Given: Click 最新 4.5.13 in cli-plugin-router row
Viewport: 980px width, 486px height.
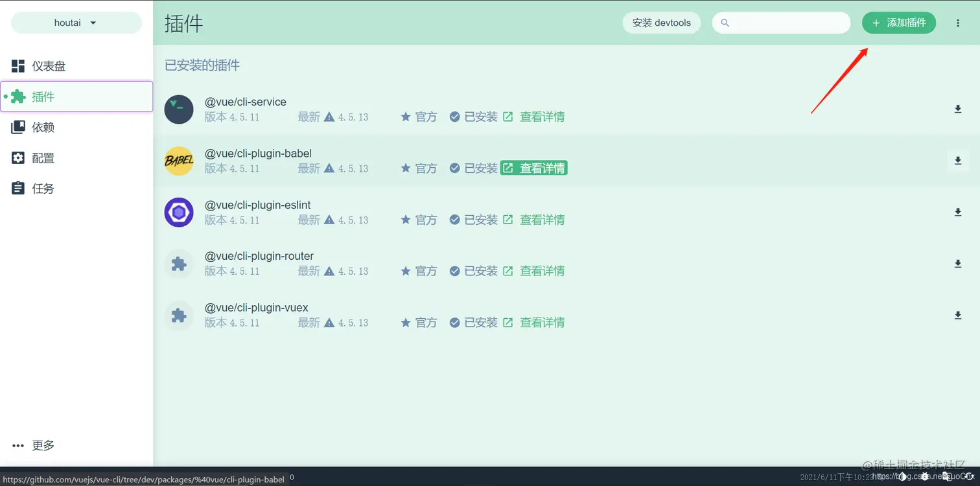Looking at the screenshot, I should 333,271.
